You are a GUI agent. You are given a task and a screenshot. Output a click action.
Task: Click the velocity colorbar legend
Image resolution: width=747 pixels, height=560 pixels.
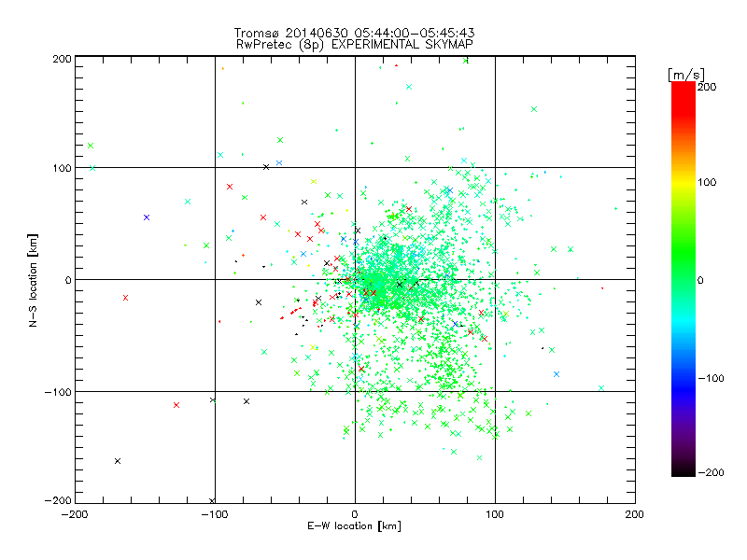pos(684,279)
